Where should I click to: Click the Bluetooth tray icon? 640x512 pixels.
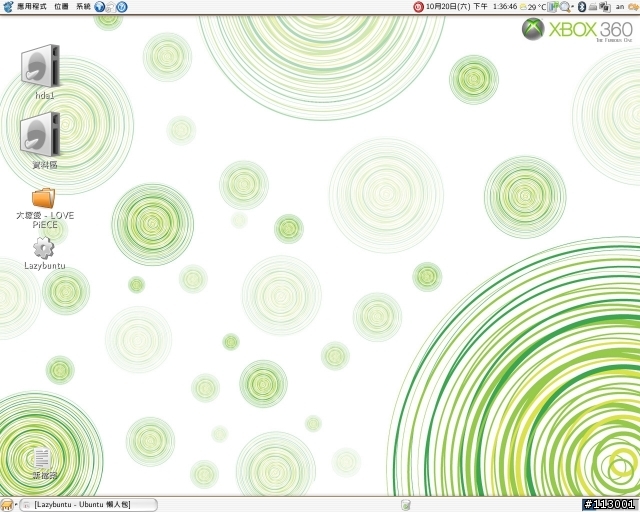click(582, 7)
